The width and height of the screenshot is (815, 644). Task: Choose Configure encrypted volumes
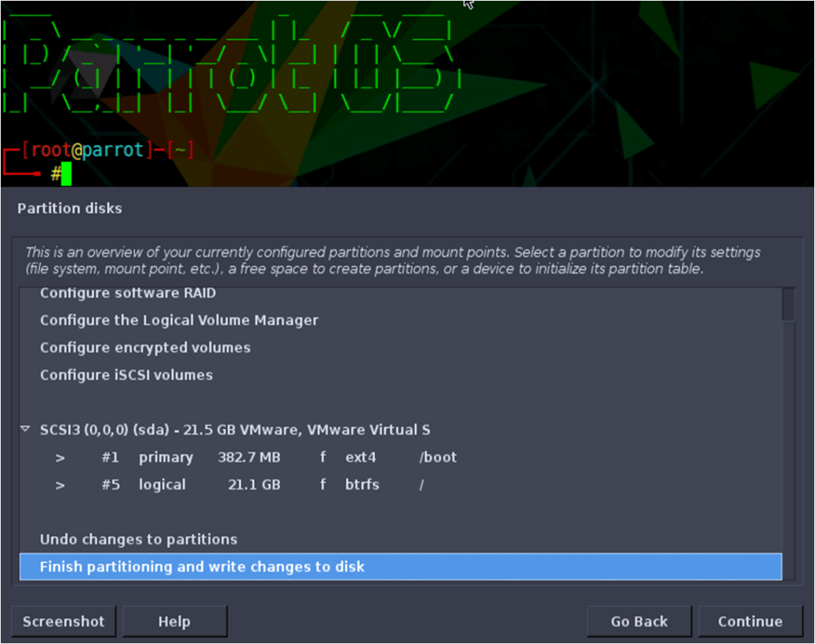pos(401,348)
